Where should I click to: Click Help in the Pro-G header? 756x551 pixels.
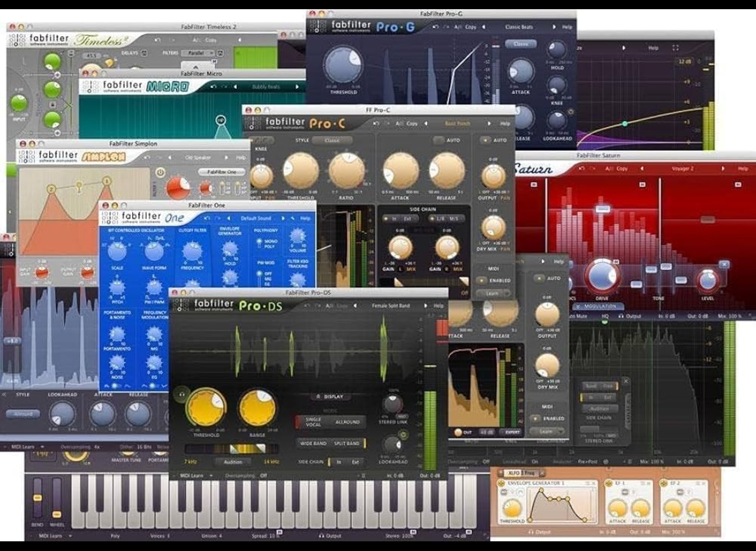[567, 27]
